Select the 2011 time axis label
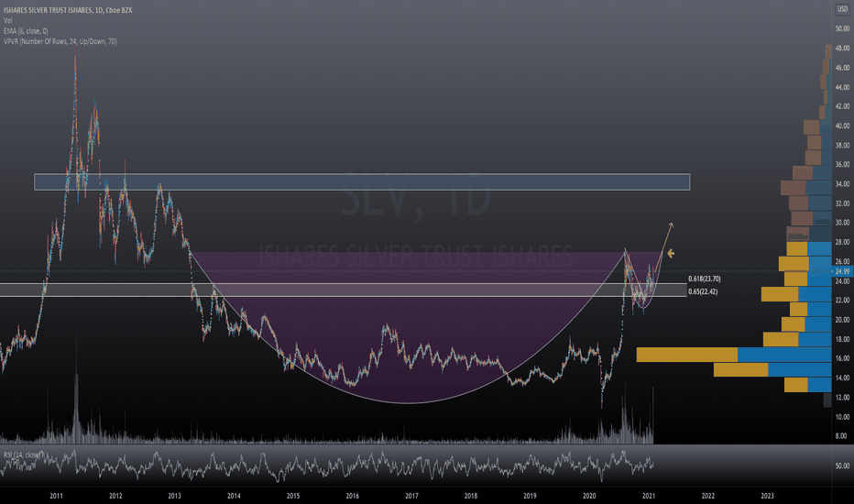This screenshot has width=854, height=504. point(56,496)
